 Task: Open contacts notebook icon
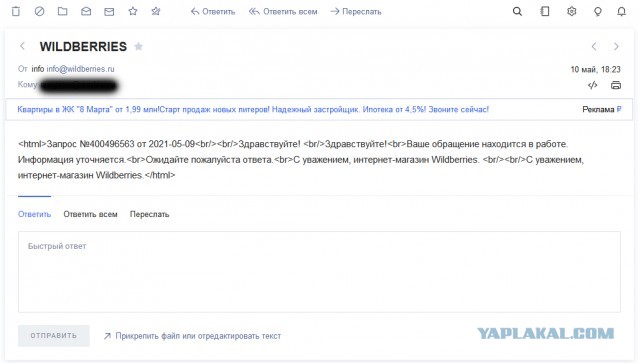click(544, 11)
